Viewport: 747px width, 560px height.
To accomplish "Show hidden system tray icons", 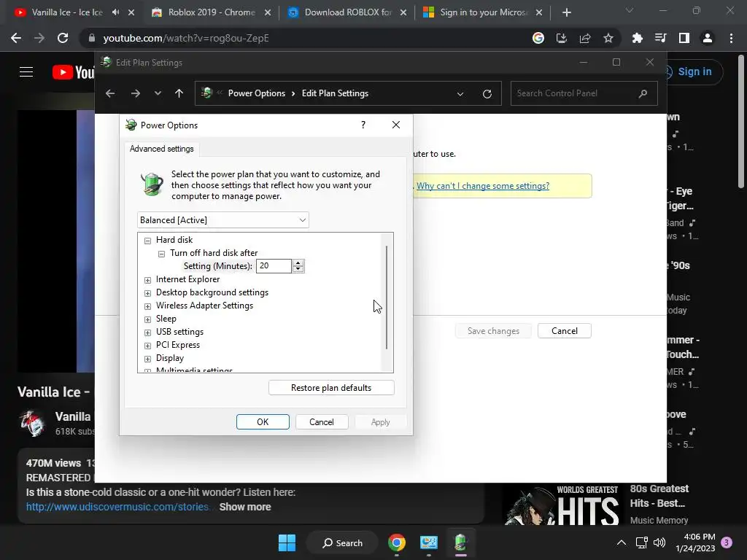I will [622, 542].
